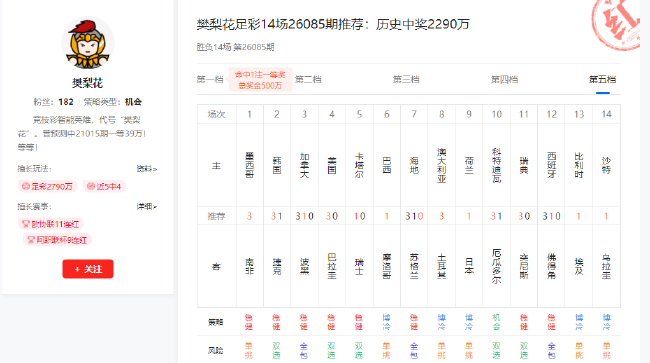Switch to the 第三档 tab
This screenshot has height=363, width=650.
coord(406,79)
